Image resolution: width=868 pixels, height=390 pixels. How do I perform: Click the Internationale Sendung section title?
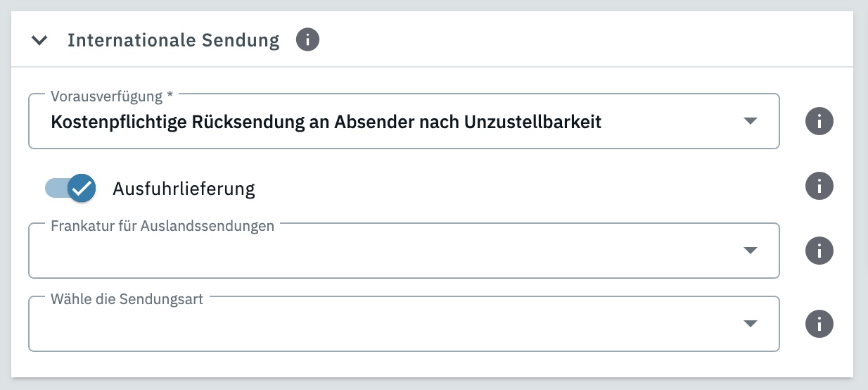pos(173,41)
